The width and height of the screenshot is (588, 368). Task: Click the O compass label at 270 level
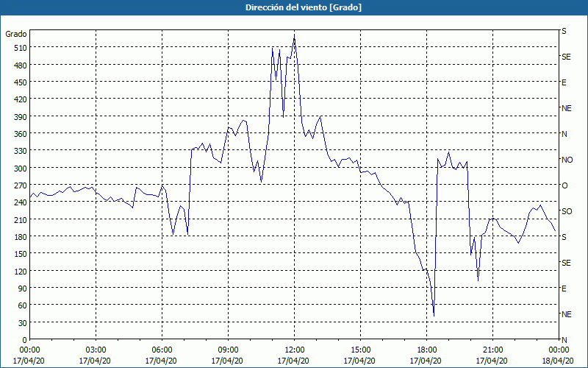point(564,185)
